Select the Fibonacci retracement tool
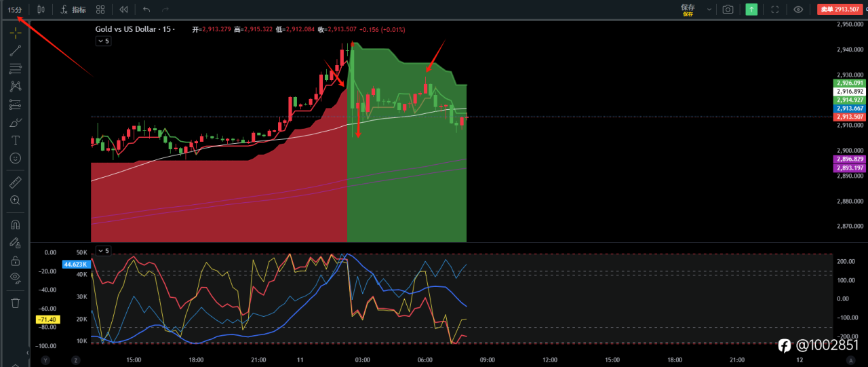The width and height of the screenshot is (868, 367). pyautogui.click(x=15, y=69)
